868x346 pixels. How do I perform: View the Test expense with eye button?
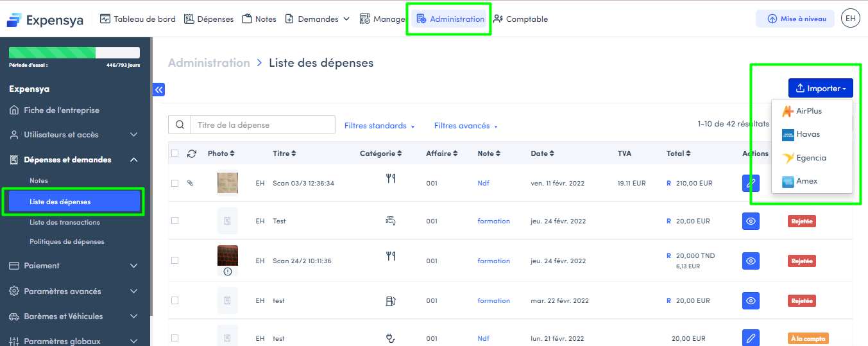coord(751,221)
